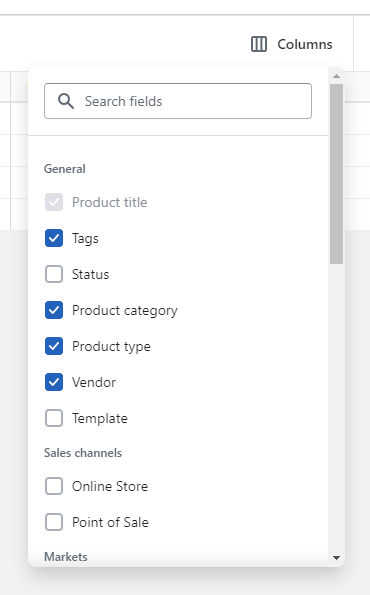Click the 'Template' label text

100,419
